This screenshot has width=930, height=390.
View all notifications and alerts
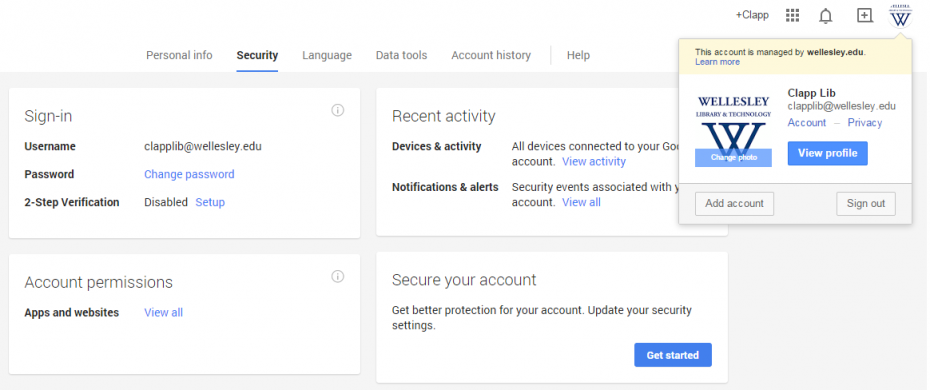click(581, 202)
